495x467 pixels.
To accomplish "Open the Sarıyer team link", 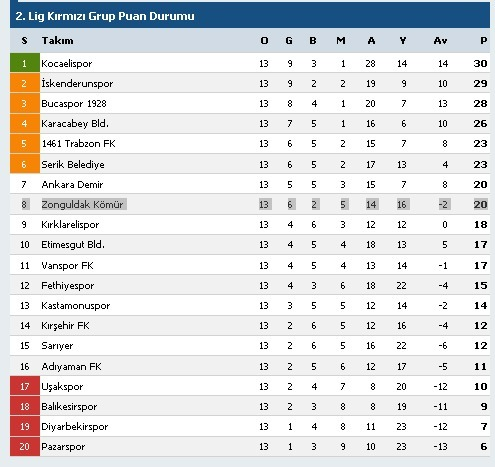I will click(x=57, y=346).
